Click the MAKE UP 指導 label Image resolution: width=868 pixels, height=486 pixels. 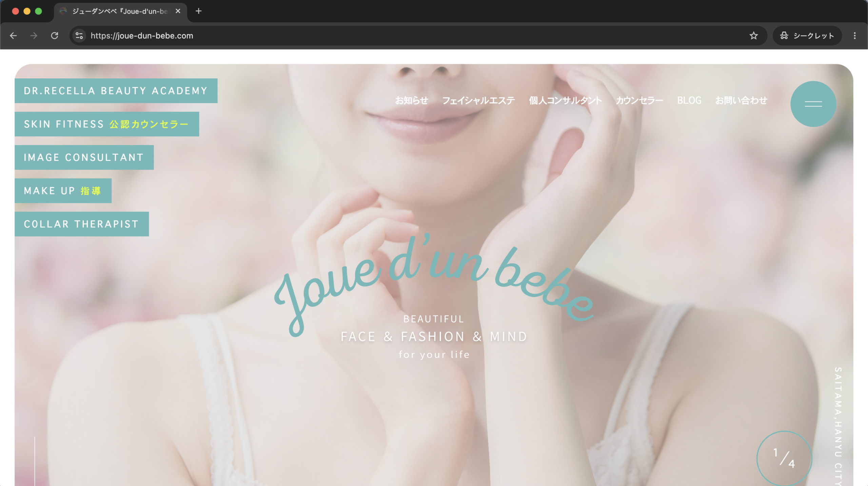click(x=63, y=190)
